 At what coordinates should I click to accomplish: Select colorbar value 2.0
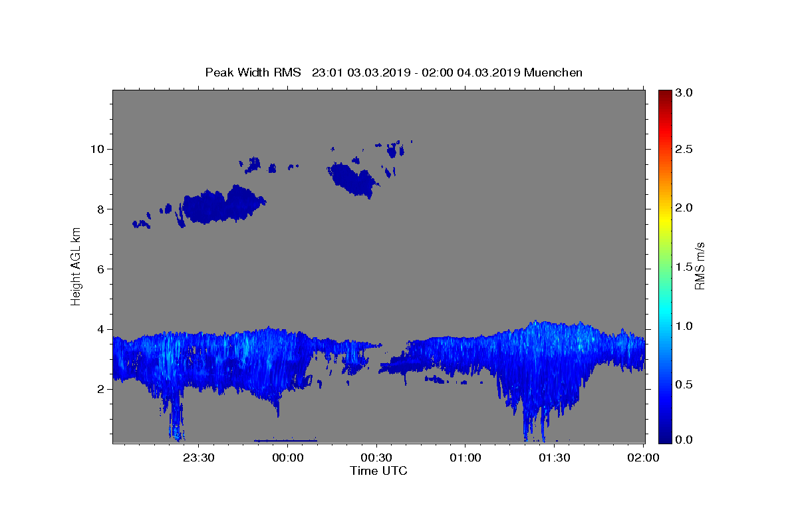[x=684, y=207]
